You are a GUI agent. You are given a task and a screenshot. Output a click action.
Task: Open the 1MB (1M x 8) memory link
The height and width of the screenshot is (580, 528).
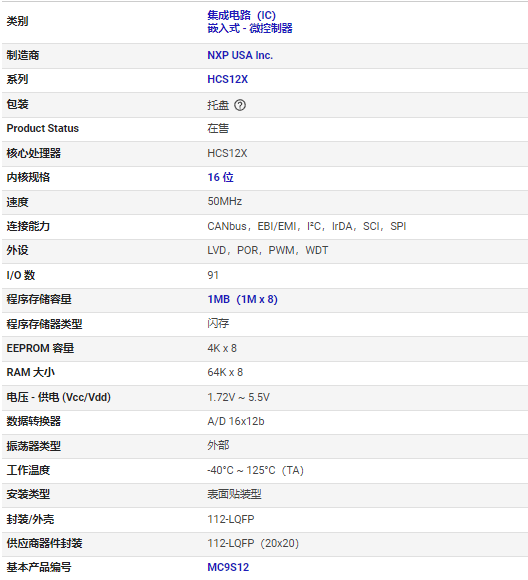tap(242, 299)
